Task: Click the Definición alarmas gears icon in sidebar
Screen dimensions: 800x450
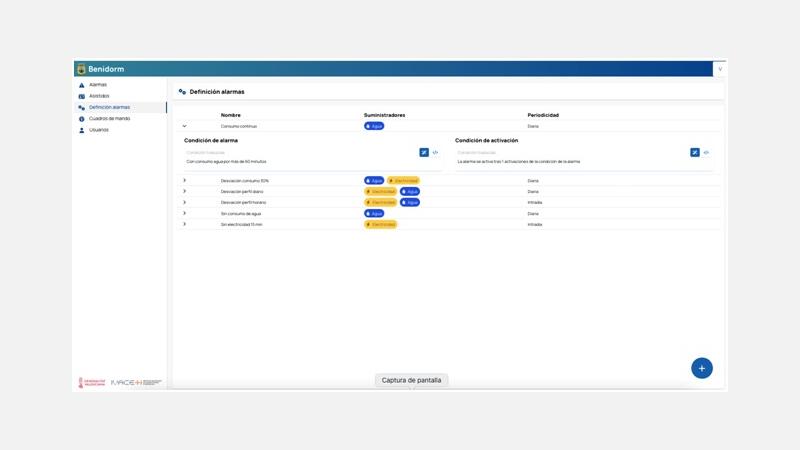Action: (82, 107)
